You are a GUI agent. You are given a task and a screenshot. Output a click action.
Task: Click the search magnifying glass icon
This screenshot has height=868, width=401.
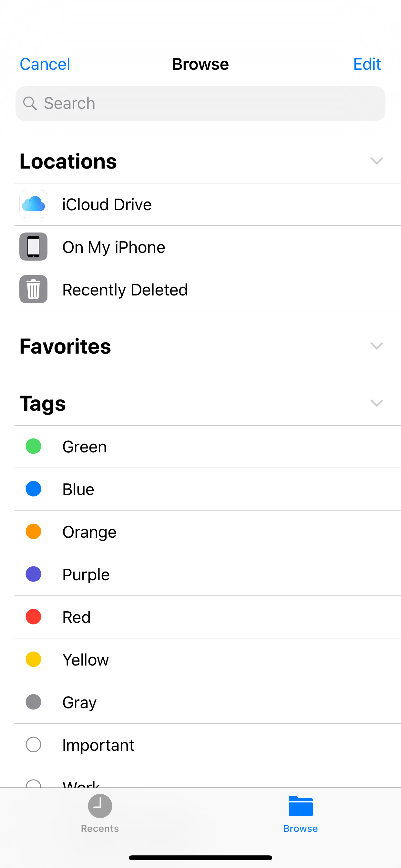[30, 103]
